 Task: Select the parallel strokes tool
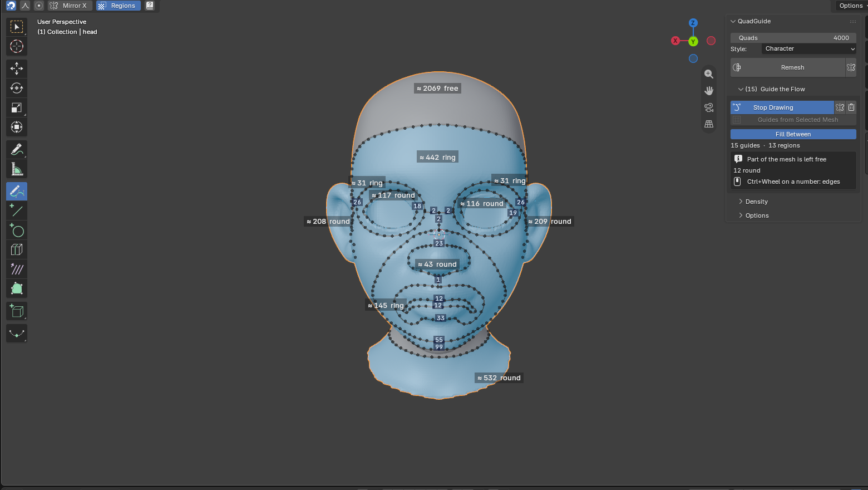17,269
